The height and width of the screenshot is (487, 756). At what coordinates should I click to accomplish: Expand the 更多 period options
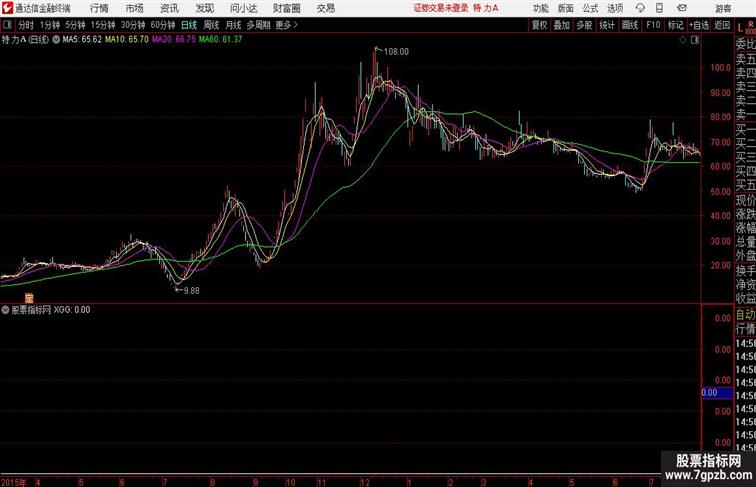[286, 25]
